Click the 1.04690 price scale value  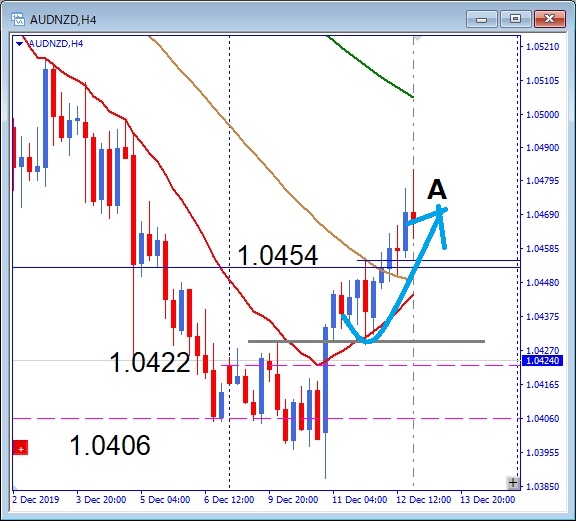coord(543,215)
